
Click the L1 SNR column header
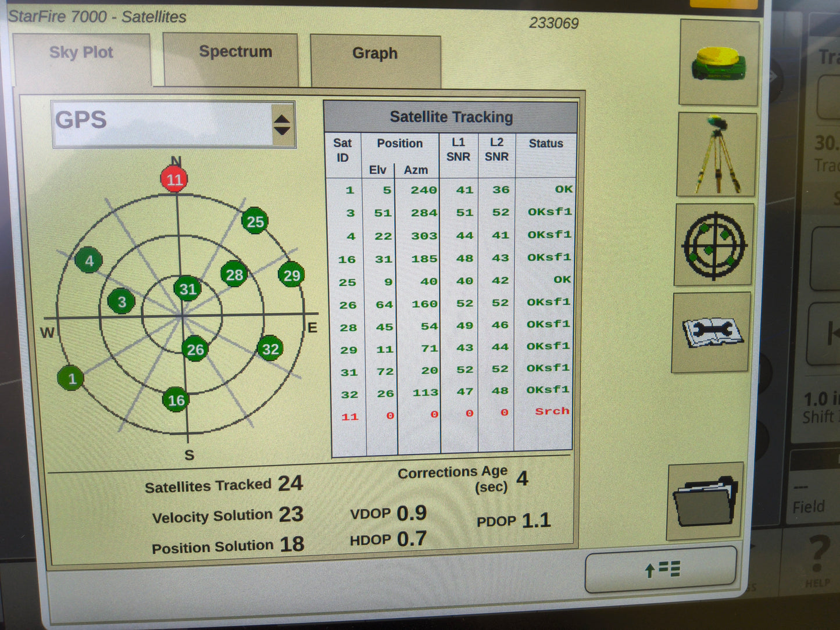pyautogui.click(x=458, y=149)
